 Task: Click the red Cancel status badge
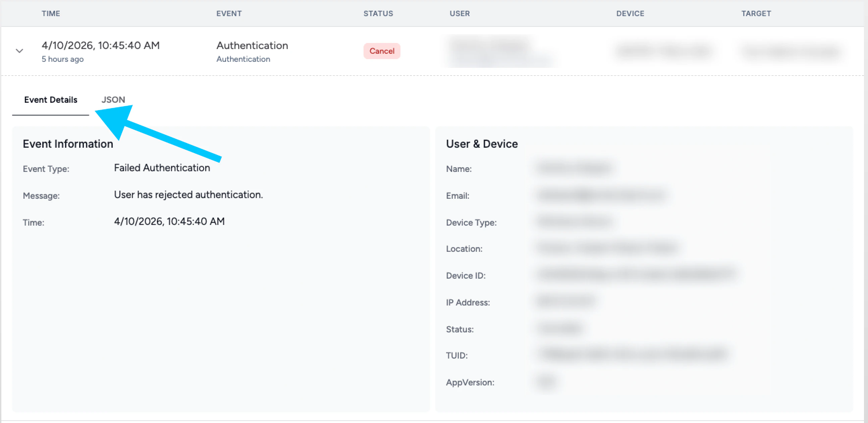click(x=381, y=51)
